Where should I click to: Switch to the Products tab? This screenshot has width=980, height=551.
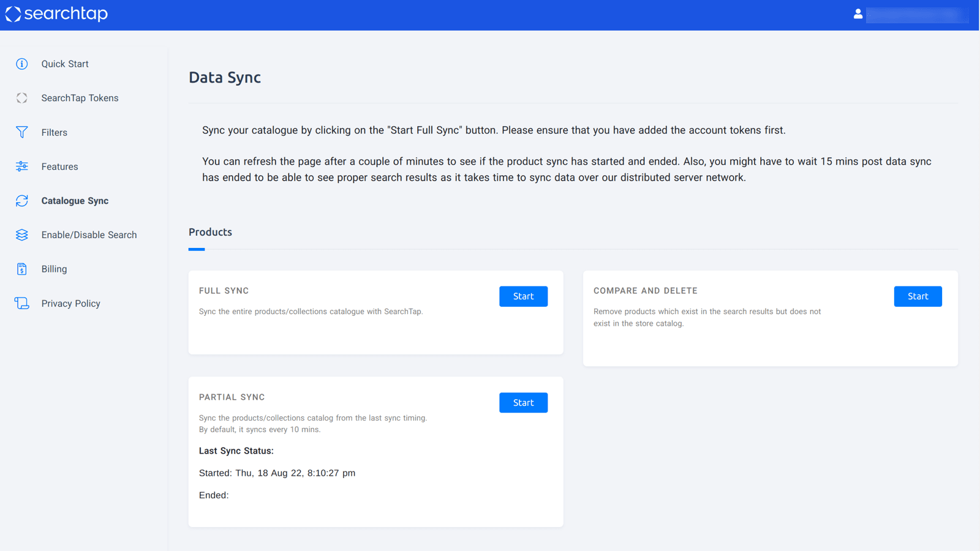coord(210,233)
